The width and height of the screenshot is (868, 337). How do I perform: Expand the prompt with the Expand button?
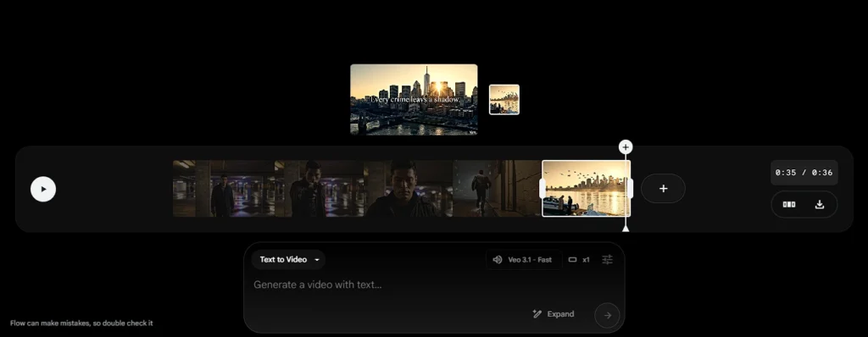(553, 314)
